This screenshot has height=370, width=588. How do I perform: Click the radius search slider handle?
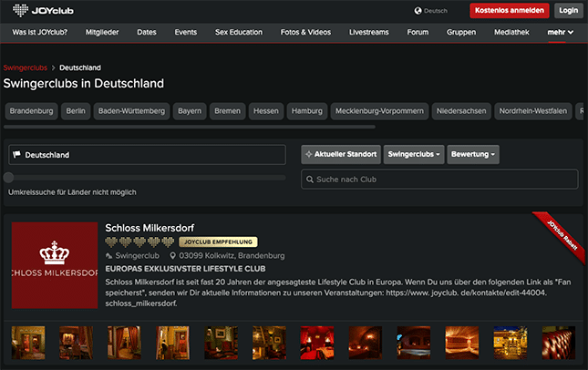[9, 177]
